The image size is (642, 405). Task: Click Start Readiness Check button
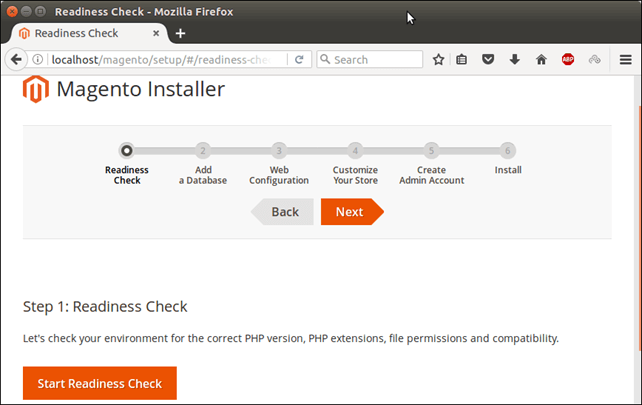coord(100,383)
